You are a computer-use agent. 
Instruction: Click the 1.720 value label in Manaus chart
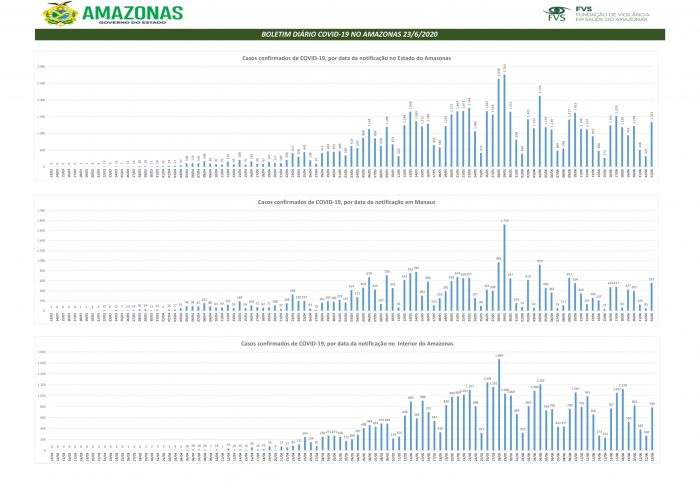pyautogui.click(x=504, y=221)
